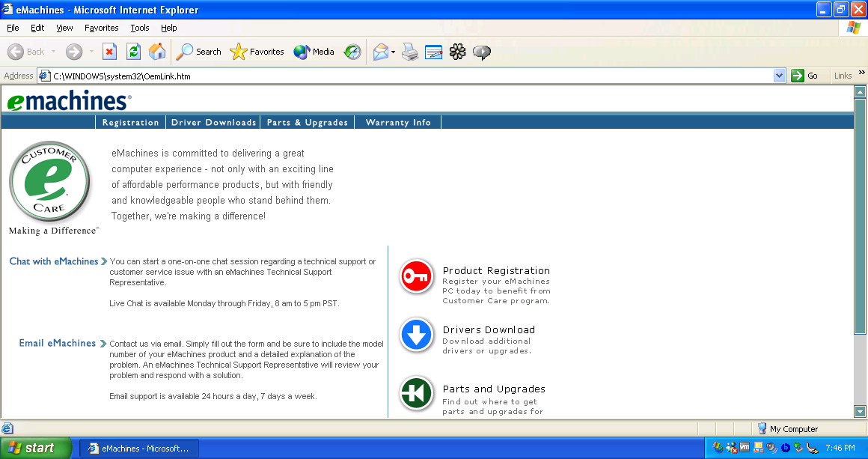This screenshot has width=868, height=459.
Task: Click the green Parts and Upgrades icon
Action: [x=416, y=394]
